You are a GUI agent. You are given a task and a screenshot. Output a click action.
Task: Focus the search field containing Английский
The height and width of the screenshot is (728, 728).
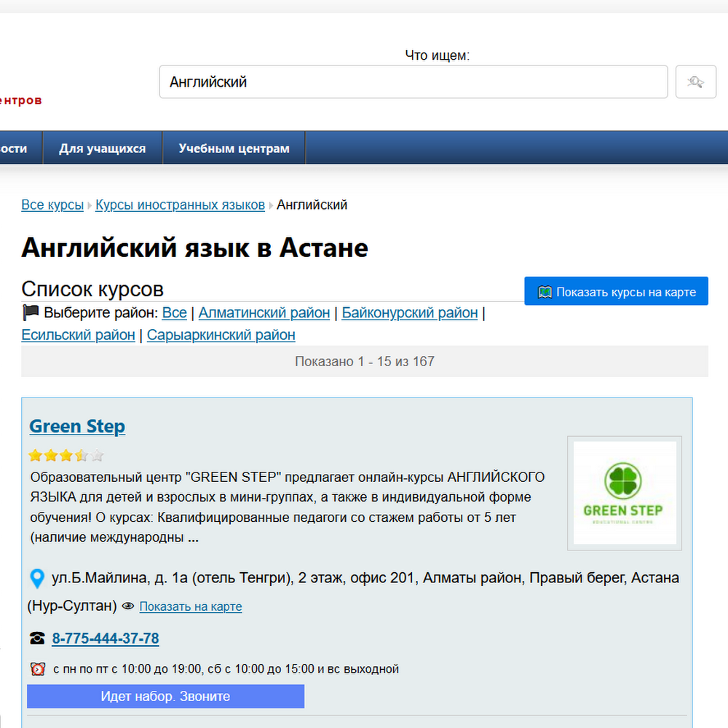tap(414, 82)
